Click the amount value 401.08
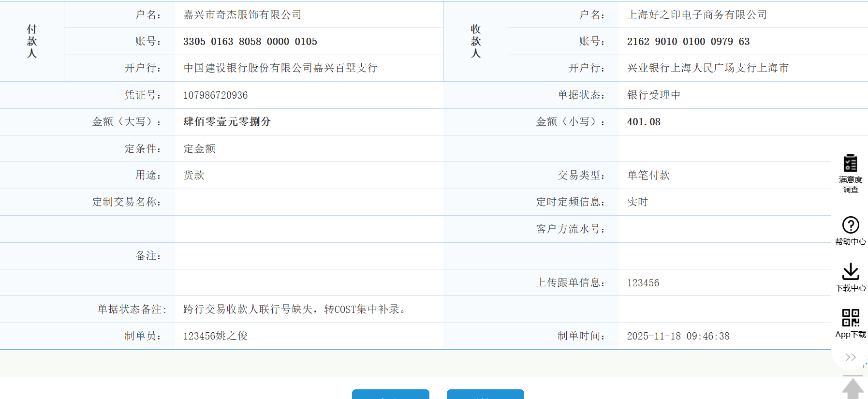This screenshot has height=399, width=868. pos(644,122)
